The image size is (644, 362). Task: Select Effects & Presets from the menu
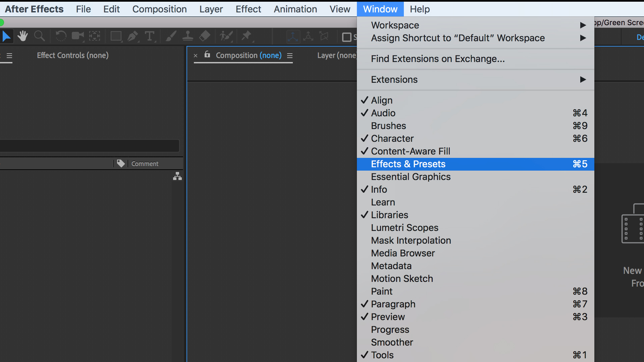point(408,164)
